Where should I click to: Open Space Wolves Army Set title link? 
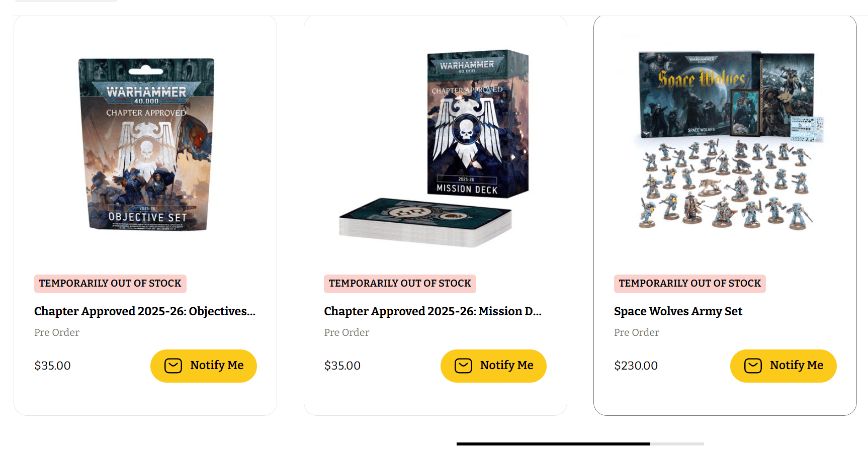pos(678,312)
